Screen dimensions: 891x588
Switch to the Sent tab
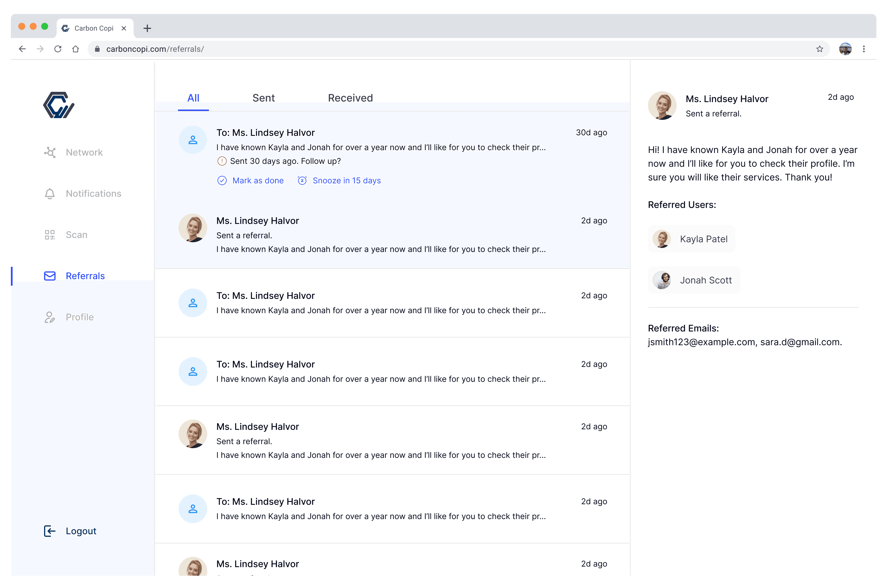click(264, 98)
